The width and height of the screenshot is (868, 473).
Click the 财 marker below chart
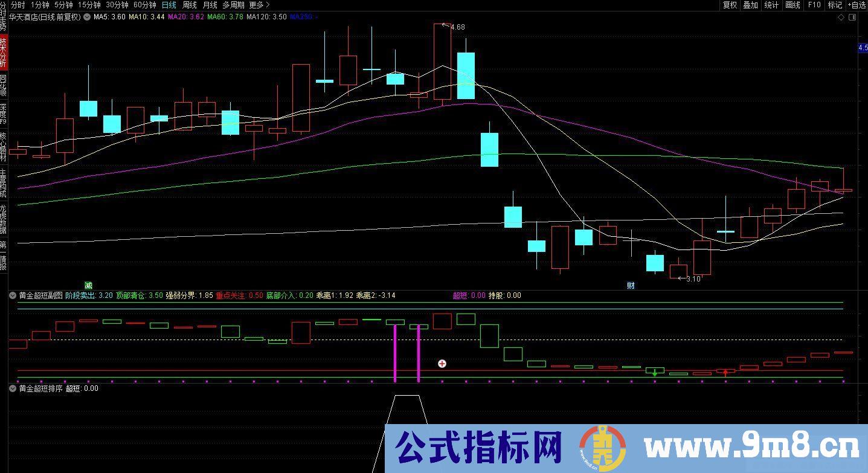click(631, 285)
